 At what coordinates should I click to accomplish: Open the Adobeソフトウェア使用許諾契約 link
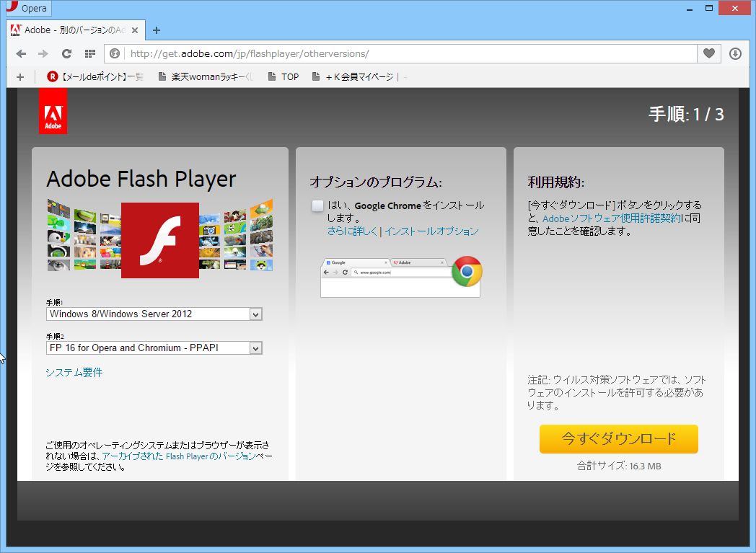(x=612, y=218)
